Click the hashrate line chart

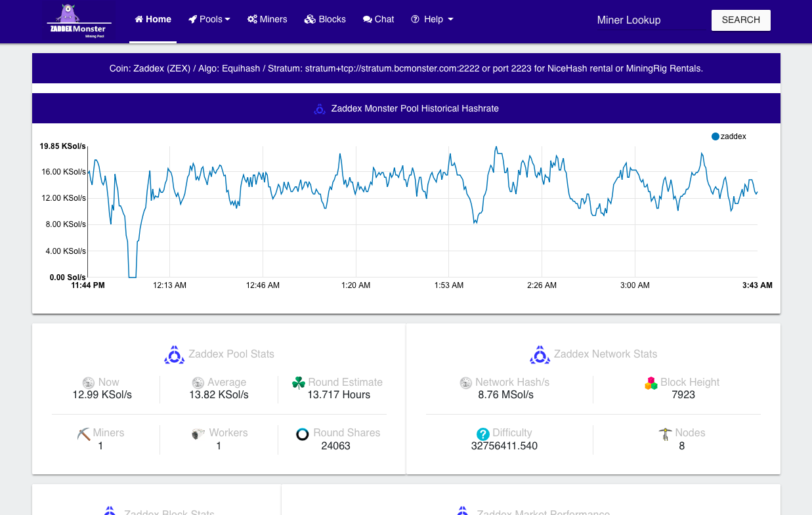click(423, 211)
